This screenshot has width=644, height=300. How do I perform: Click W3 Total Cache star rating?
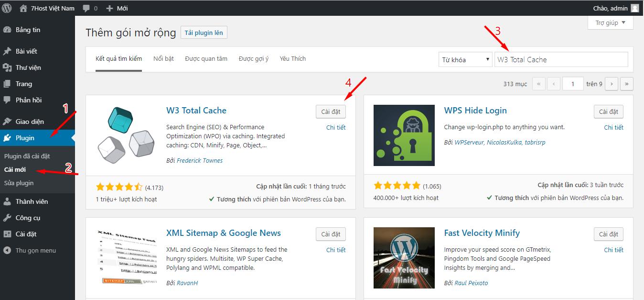tap(119, 187)
